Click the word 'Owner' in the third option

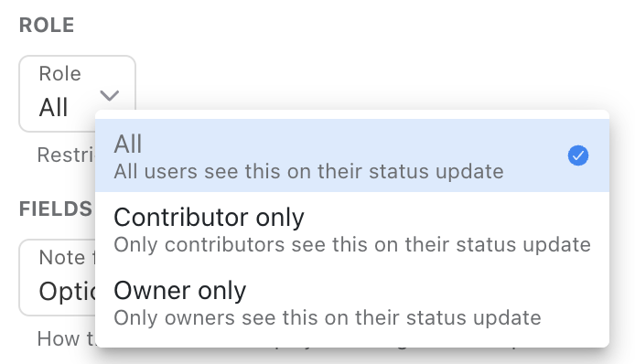pyautogui.click(x=152, y=291)
